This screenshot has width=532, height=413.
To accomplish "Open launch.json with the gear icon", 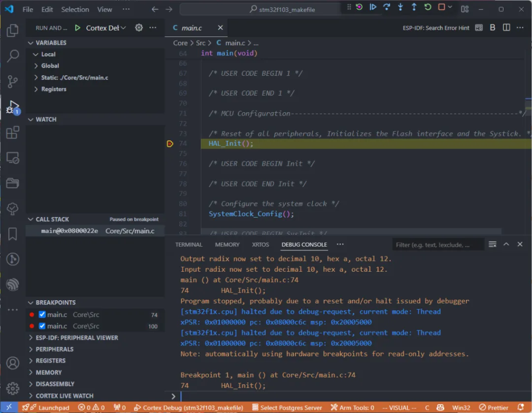I will [139, 28].
